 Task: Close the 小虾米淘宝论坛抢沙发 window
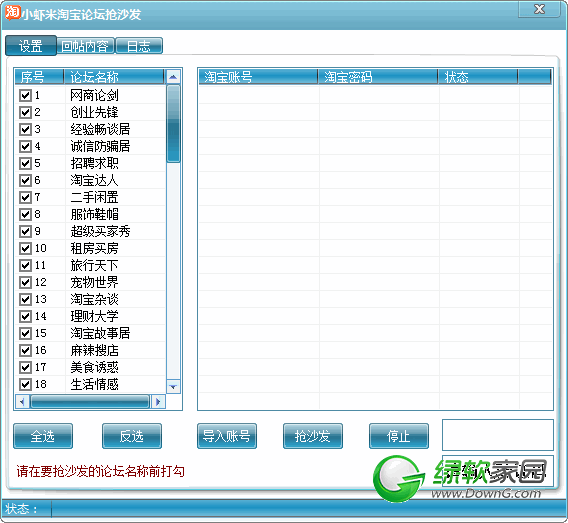click(x=539, y=9)
